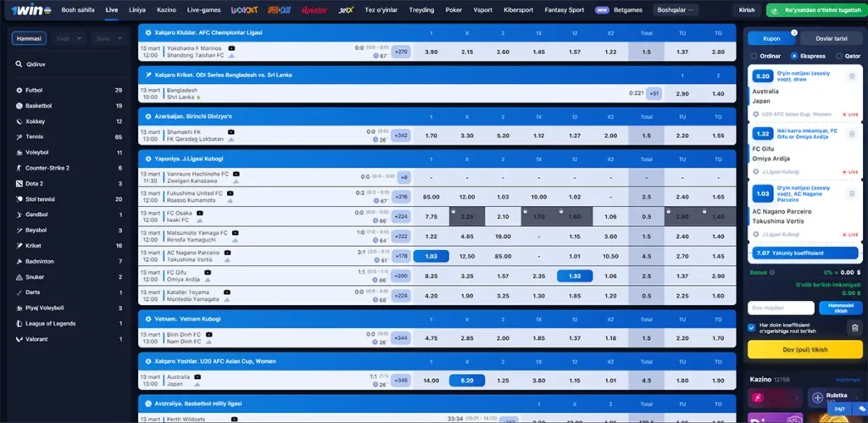Deselect 5.20 draw odds for Australia vs Japan
Screen dimensions: 868x423
[467, 381]
